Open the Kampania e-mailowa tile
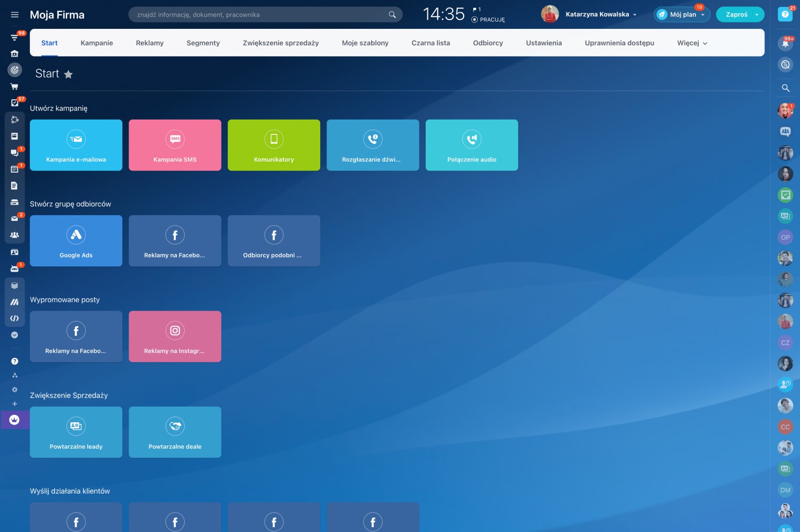This screenshot has height=532, width=800. pyautogui.click(x=76, y=145)
